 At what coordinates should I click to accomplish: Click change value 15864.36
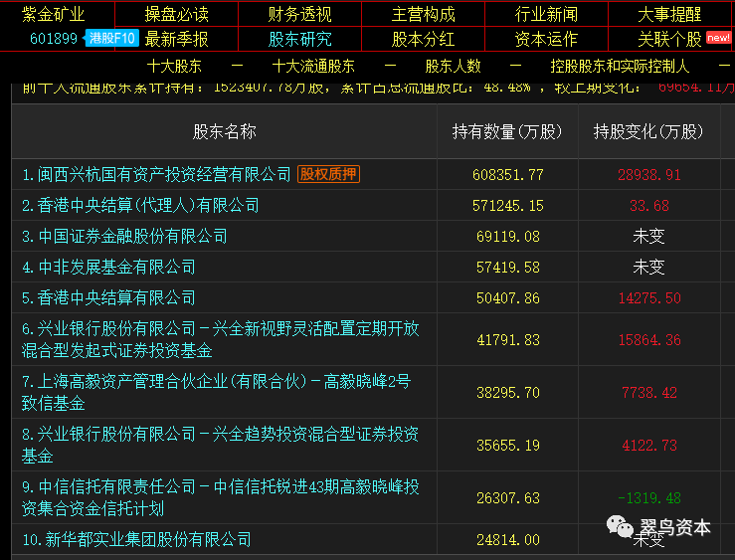[x=649, y=340]
